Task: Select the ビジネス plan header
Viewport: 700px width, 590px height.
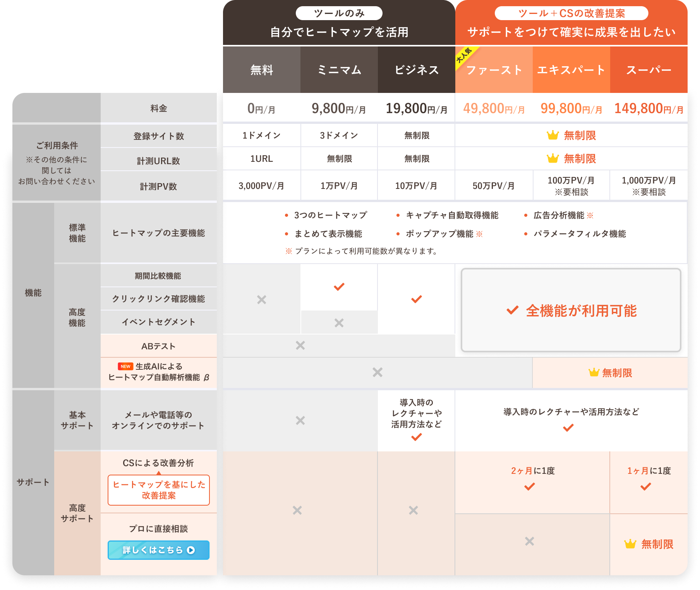Action: click(x=417, y=70)
